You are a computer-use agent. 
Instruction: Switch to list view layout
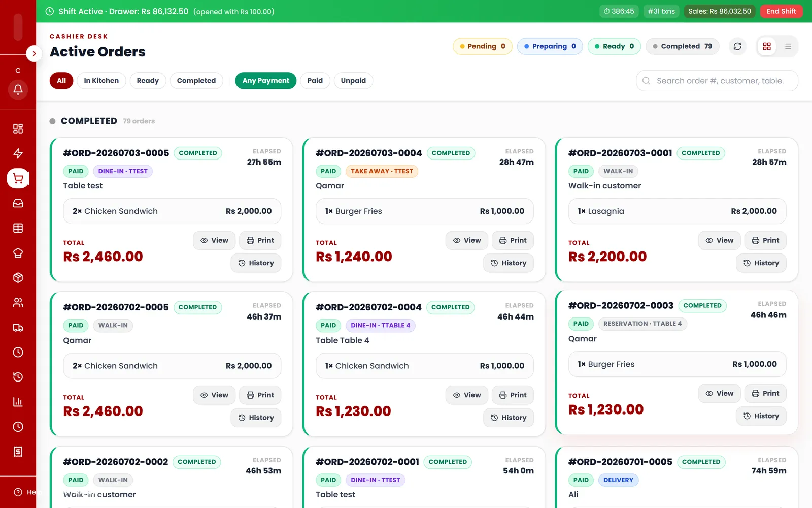[787, 46]
